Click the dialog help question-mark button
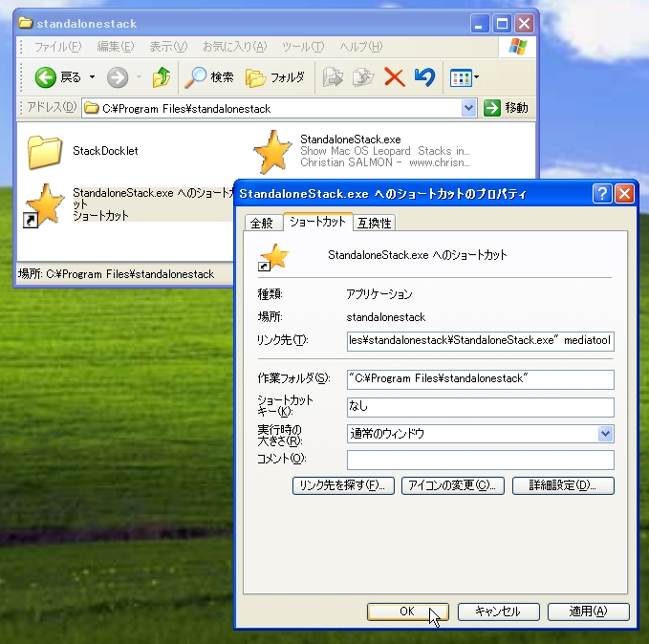Screen dimensions: 649x644 [602, 194]
